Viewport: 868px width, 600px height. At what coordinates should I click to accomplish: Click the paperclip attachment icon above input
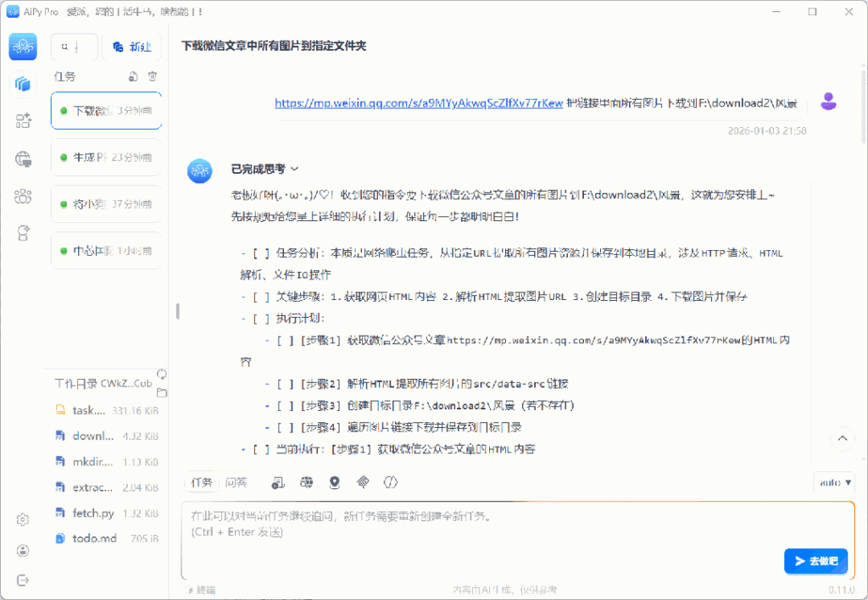[x=363, y=482]
